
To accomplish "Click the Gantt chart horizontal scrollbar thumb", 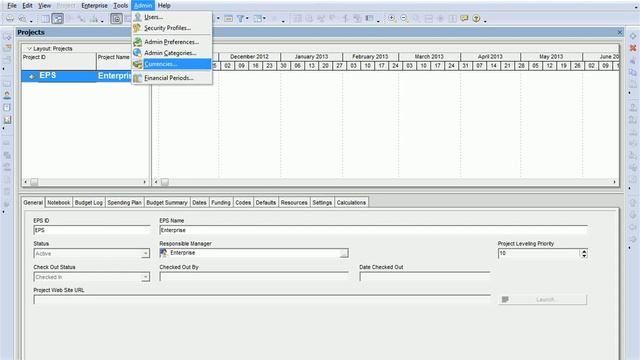I will 164,182.
